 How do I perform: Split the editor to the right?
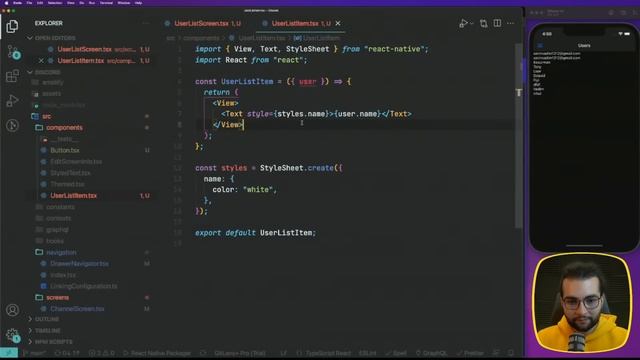coord(497,23)
